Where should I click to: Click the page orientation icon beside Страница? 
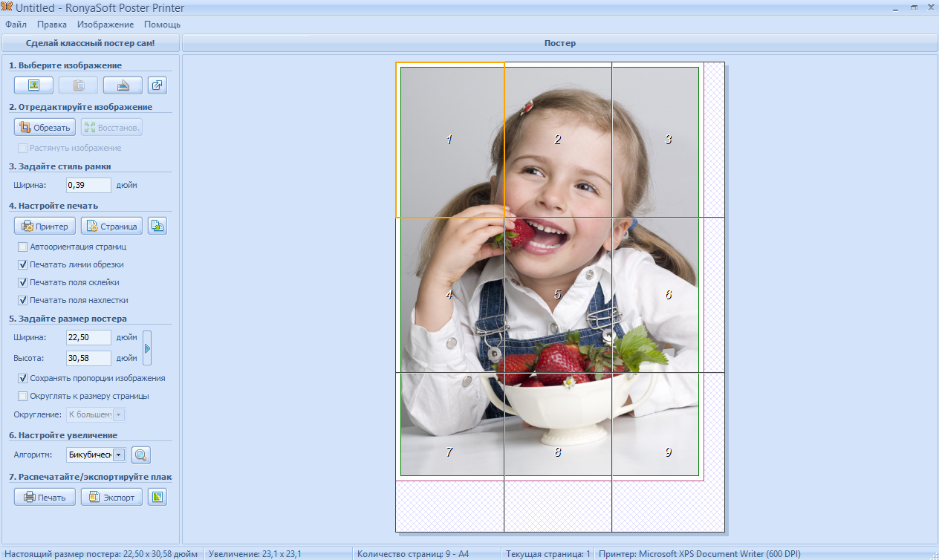click(157, 226)
